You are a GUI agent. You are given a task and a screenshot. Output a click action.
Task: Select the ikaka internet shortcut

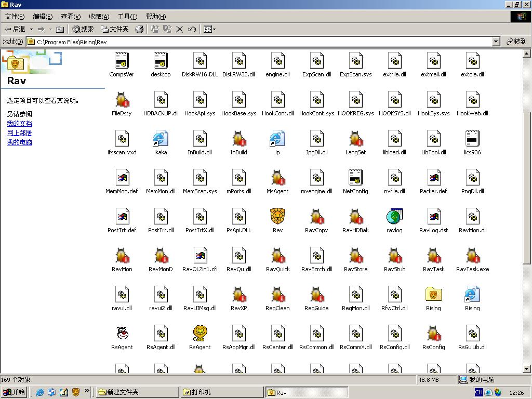point(161,139)
